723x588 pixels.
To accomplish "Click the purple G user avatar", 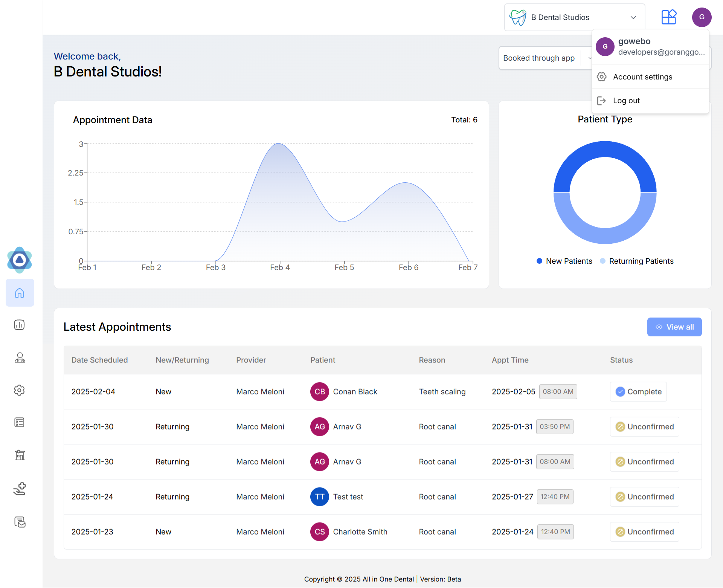I will [x=702, y=17].
